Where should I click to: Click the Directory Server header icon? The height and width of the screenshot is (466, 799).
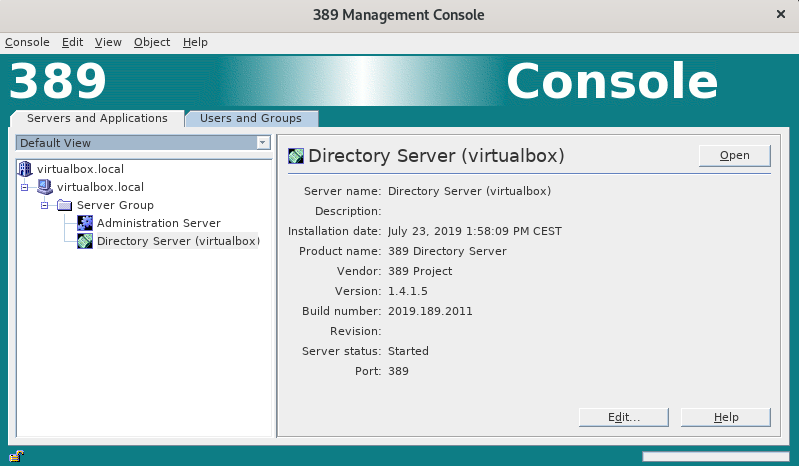(x=296, y=156)
